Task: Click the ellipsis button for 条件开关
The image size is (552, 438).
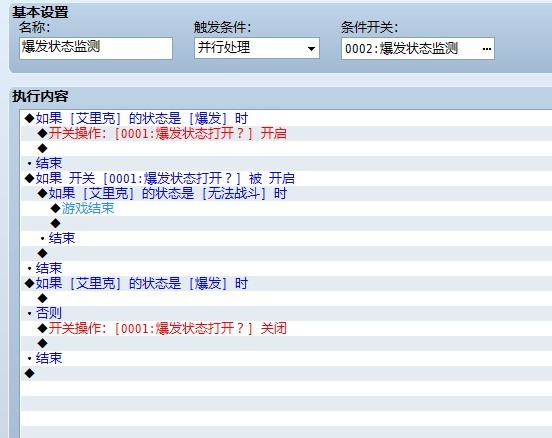Action: (x=487, y=49)
